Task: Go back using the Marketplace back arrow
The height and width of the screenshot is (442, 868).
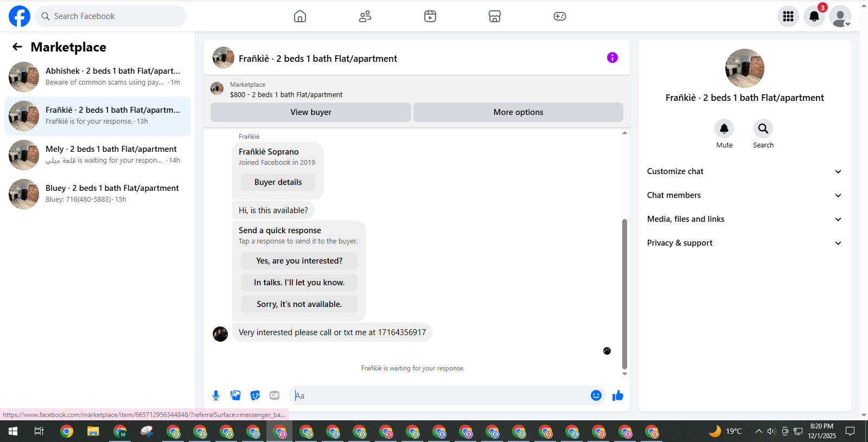Action: coord(17,47)
